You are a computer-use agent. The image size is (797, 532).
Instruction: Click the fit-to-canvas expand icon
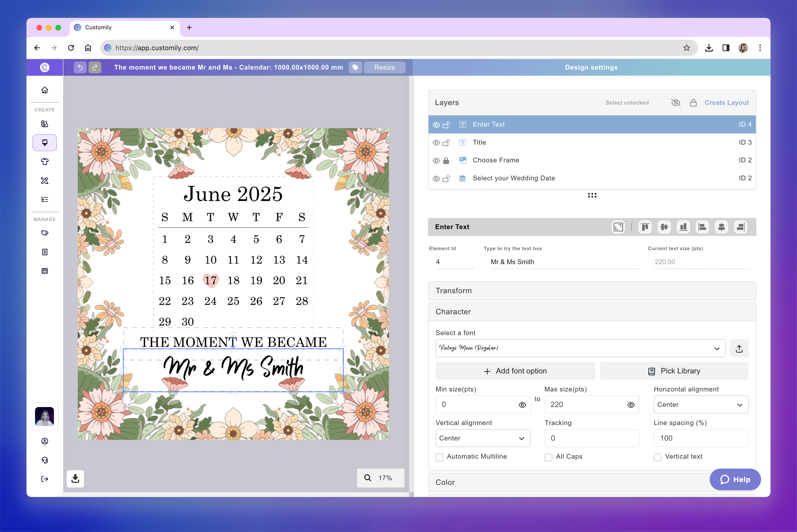point(618,227)
